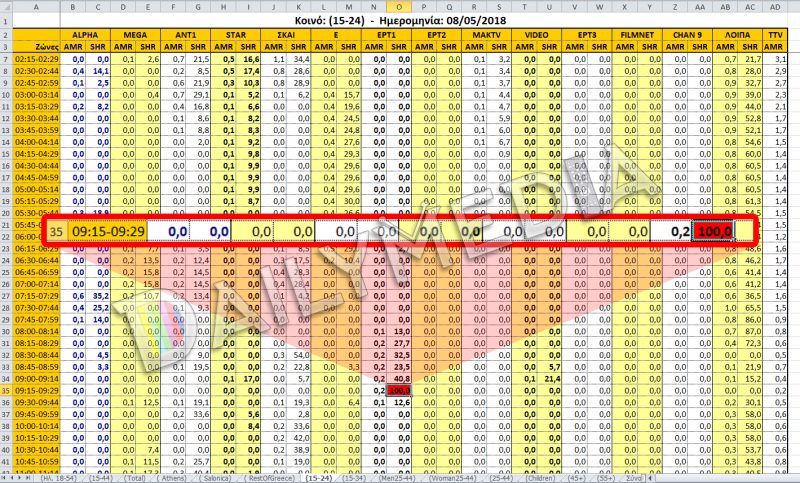Screen dimensions: 800x483
Task: Click the ΛΟΙΠΑ channel header cell
Action: pos(737,35)
